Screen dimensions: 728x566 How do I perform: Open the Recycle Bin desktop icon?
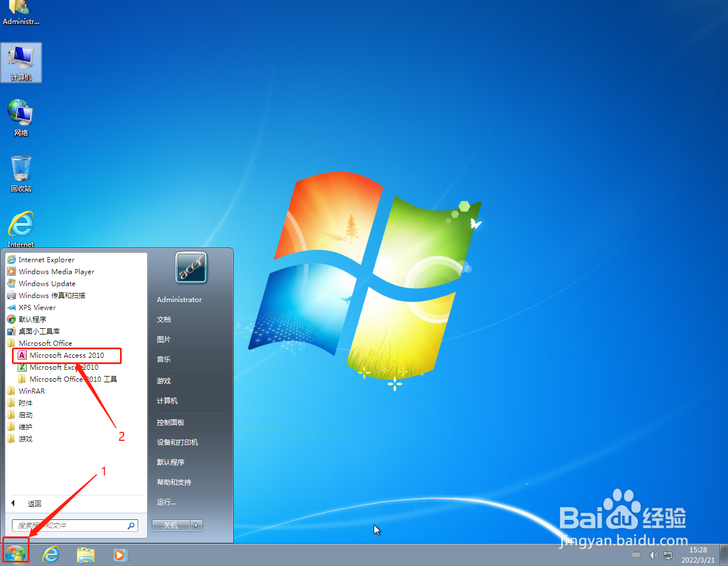click(21, 173)
